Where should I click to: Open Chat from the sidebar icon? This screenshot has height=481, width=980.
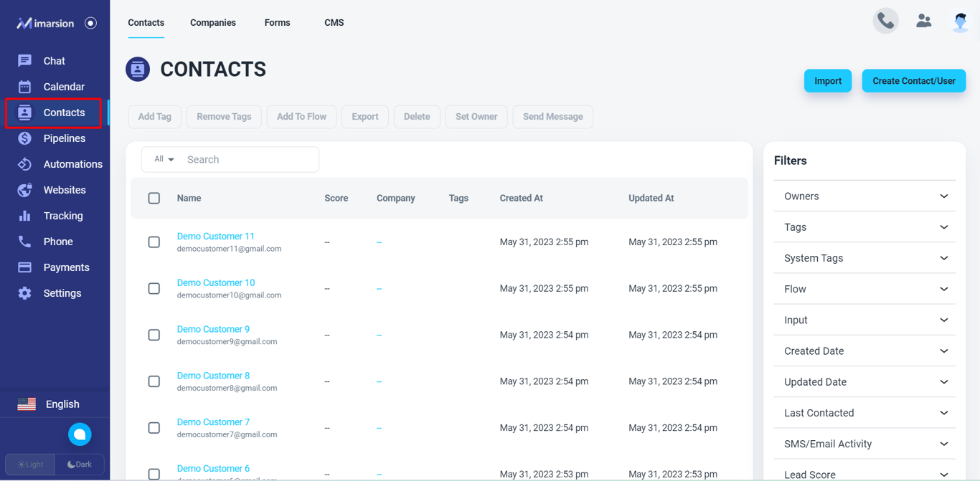tap(24, 61)
